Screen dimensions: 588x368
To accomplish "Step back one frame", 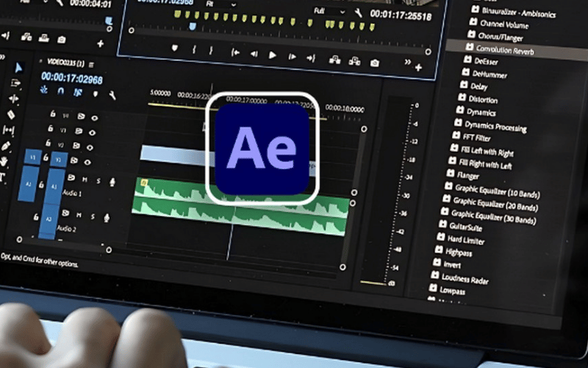I will pos(254,54).
